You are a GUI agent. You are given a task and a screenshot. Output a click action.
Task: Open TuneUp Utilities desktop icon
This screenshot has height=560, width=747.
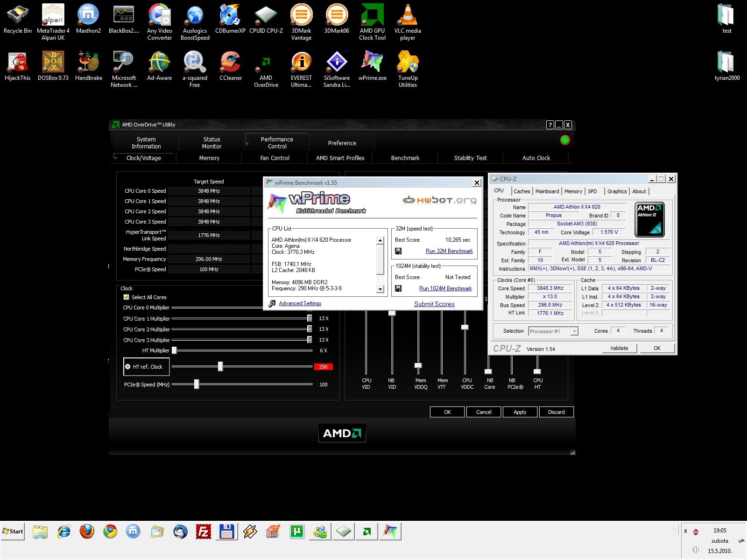tap(408, 69)
